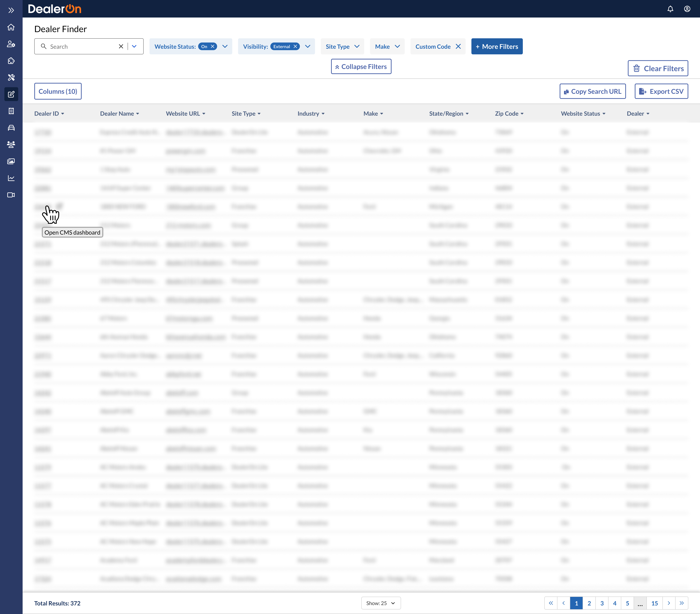Open the video camera sidebar icon
The width and height of the screenshot is (700, 614).
11,195
